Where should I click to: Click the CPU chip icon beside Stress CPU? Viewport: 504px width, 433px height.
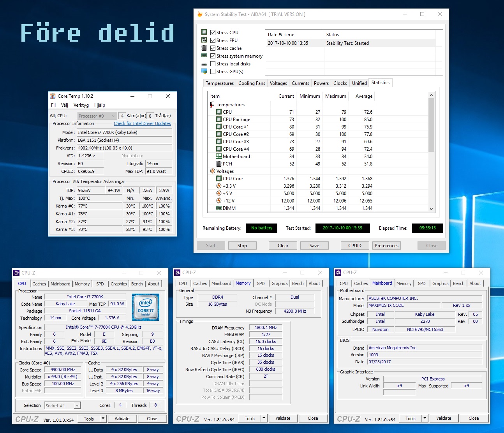[x=204, y=32]
